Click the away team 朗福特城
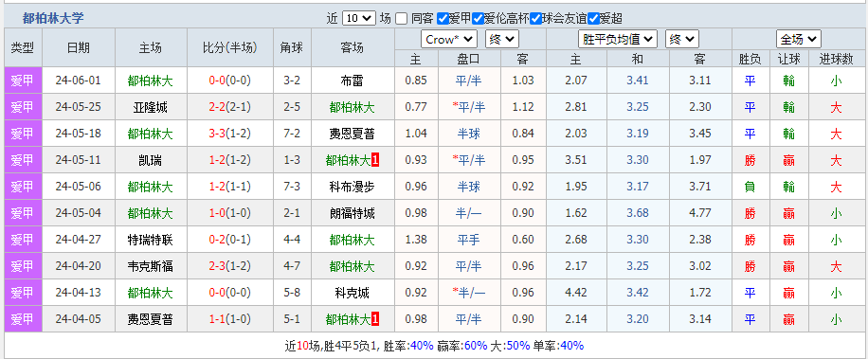 point(353,213)
